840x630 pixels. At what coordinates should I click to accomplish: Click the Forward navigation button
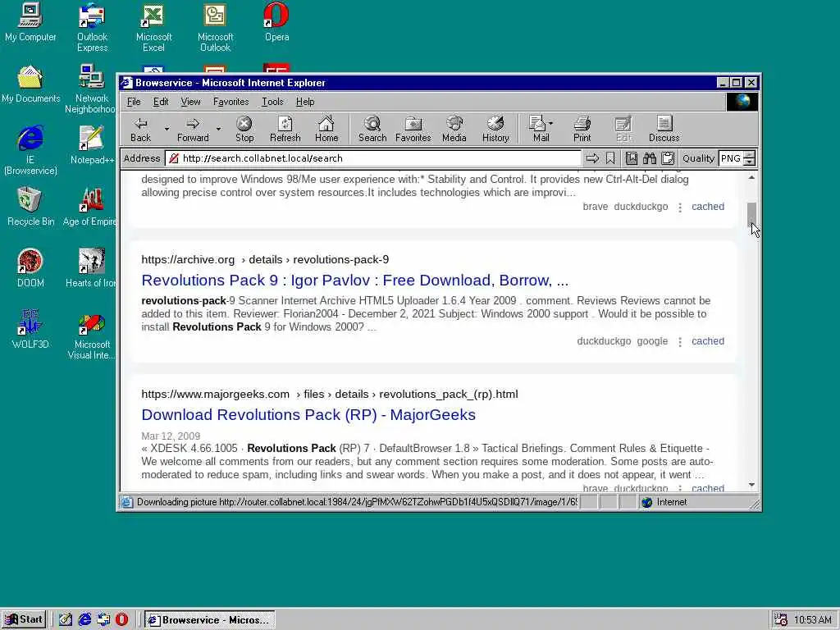pos(193,129)
